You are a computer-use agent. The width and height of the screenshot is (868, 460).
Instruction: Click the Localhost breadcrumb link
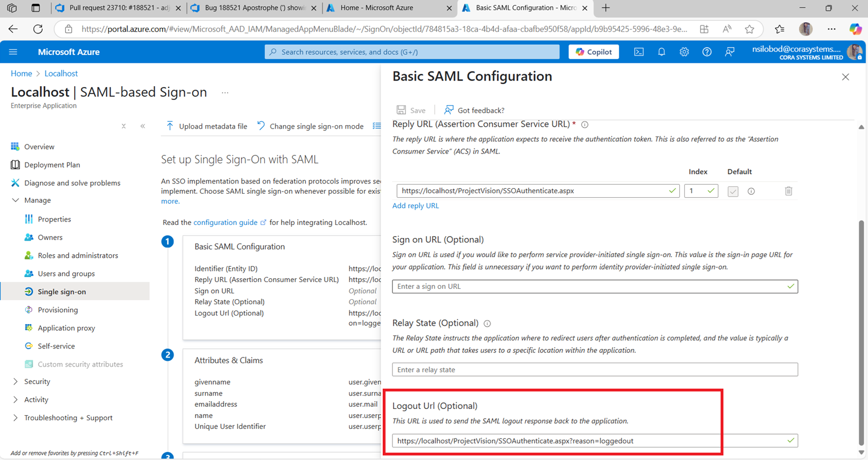(x=61, y=74)
